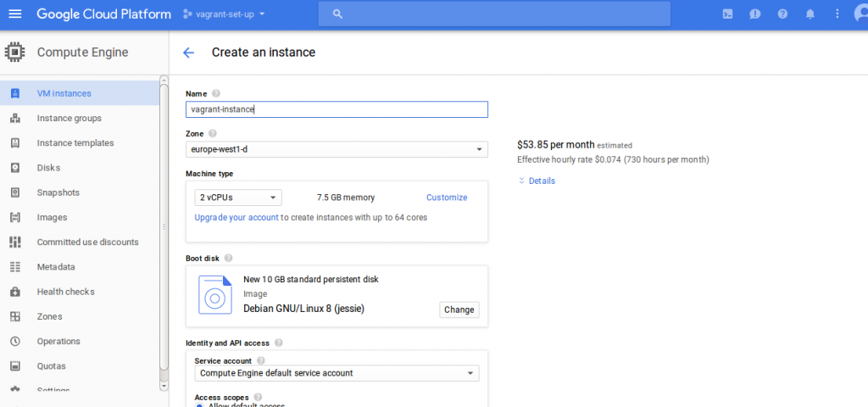Click the sidebar resize handle
Screen dimensions: 868x407
[x=164, y=227]
